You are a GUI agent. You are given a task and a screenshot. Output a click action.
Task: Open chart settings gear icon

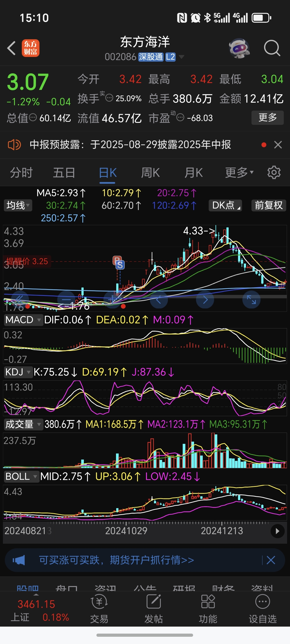[274, 172]
